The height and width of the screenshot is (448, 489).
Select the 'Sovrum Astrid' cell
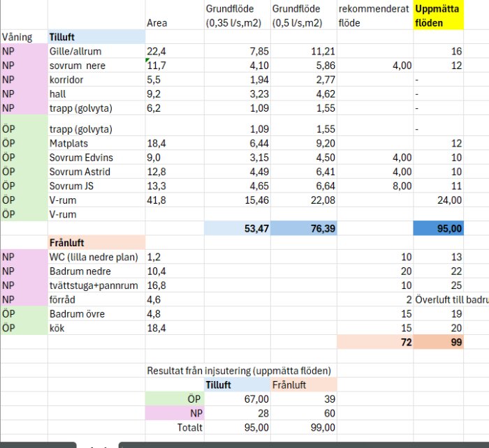point(96,172)
